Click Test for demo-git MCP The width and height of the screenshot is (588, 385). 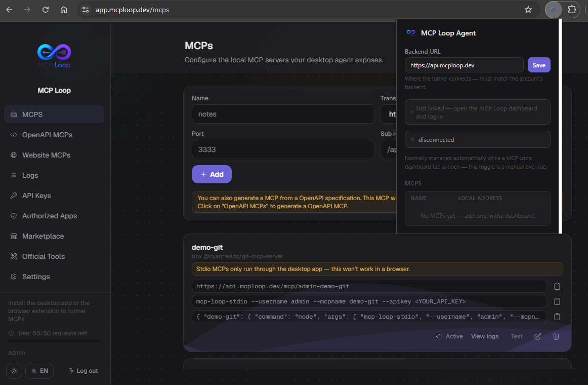click(x=516, y=336)
